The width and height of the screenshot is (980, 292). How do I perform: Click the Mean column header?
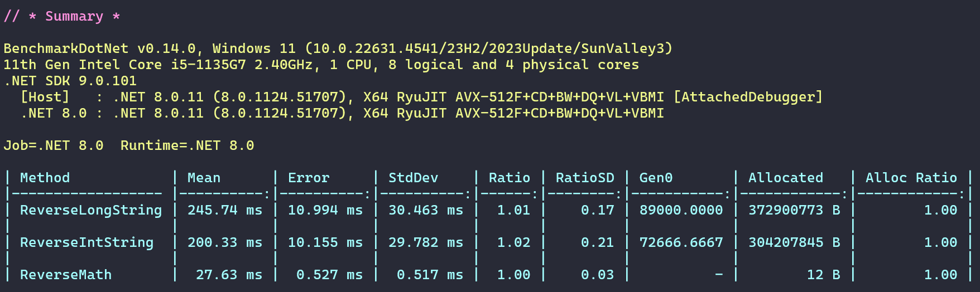pyautogui.click(x=204, y=178)
